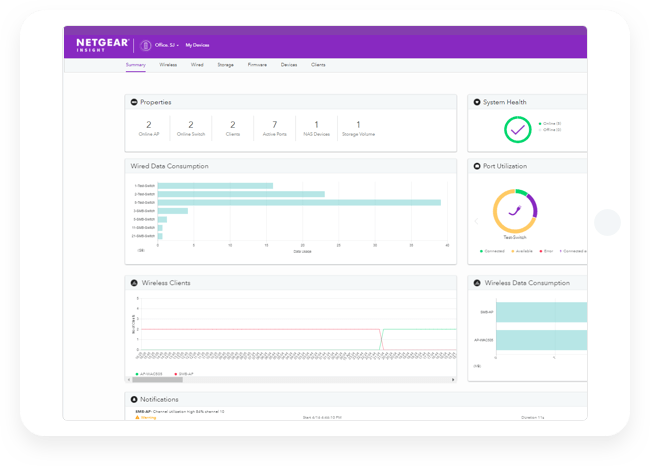
Task: Click the location icon beside Office SJ
Action: 146,45
